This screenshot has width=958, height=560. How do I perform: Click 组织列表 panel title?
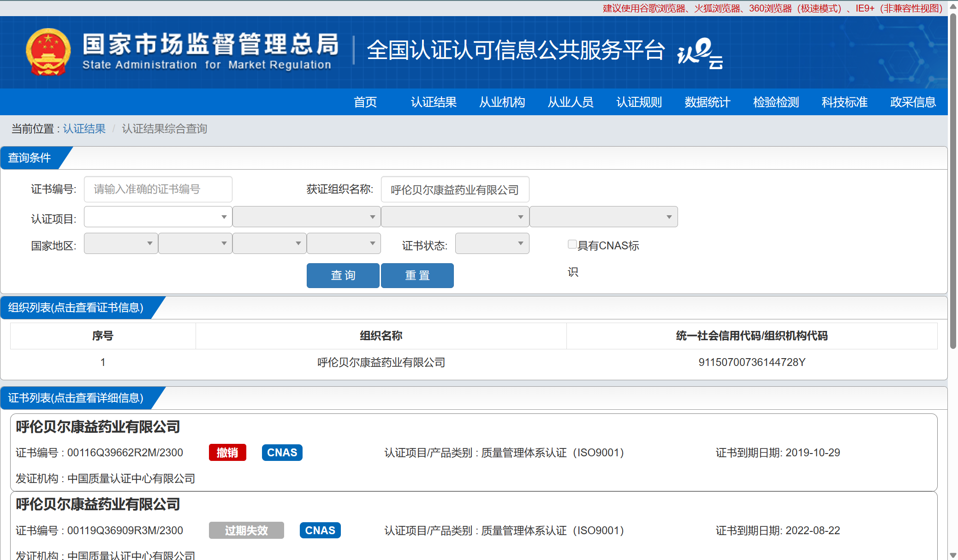pyautogui.click(x=76, y=307)
